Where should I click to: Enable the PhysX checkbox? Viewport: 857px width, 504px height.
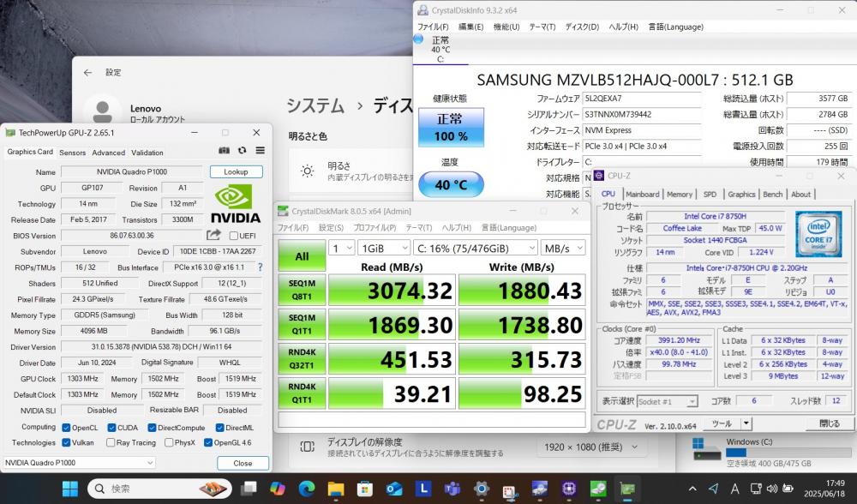point(169,442)
